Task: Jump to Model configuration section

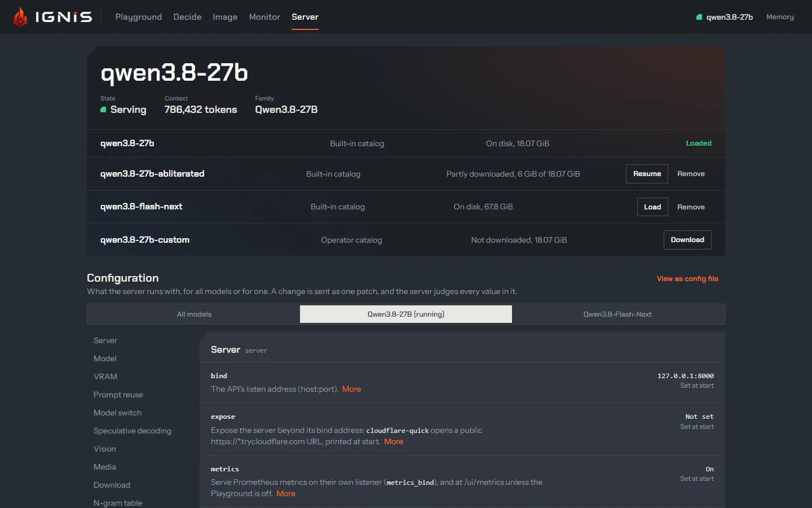Action: (x=105, y=358)
